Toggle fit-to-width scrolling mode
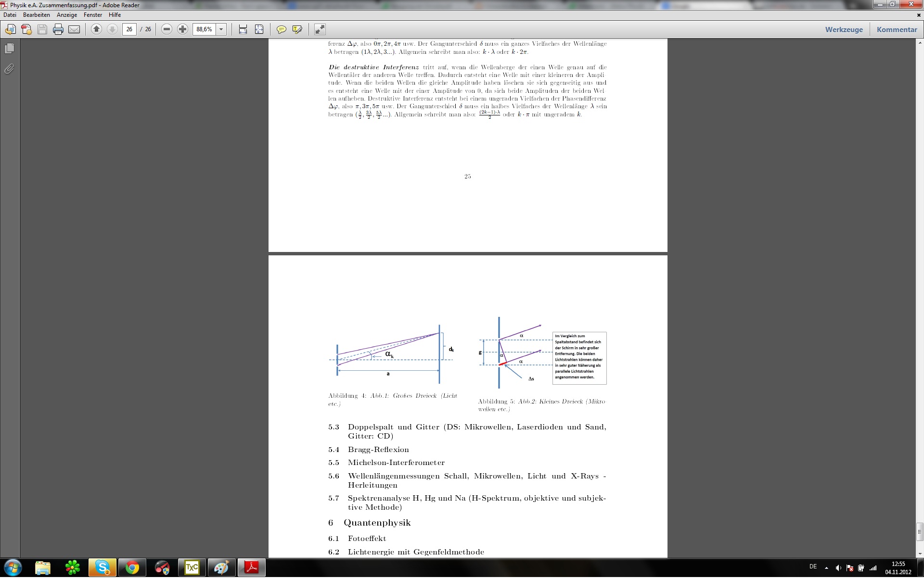Viewport: 924px width, 578px height. (x=243, y=29)
